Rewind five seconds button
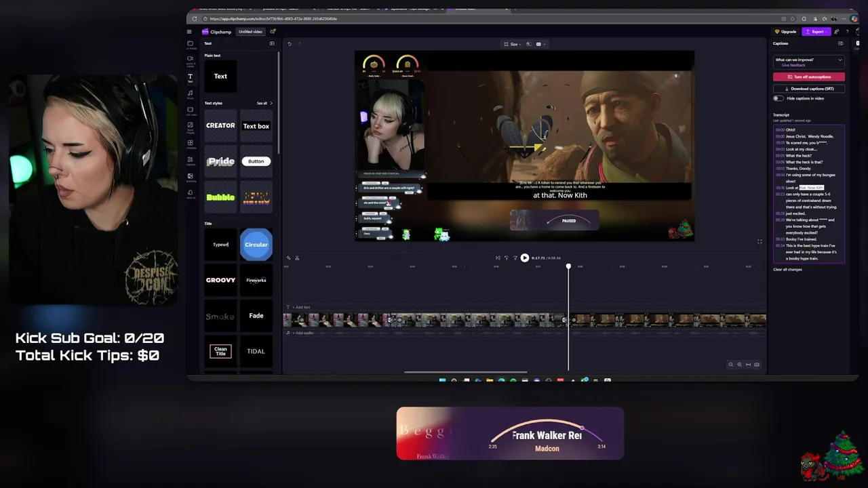868x488 pixels. coord(506,258)
